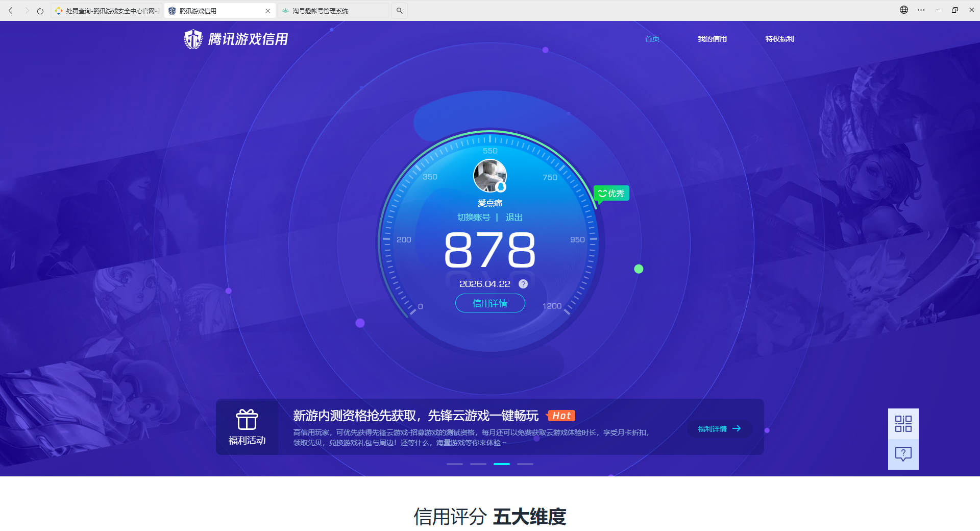This screenshot has height=531, width=980.
Task: Click the browser refresh icon
Action: 40,10
